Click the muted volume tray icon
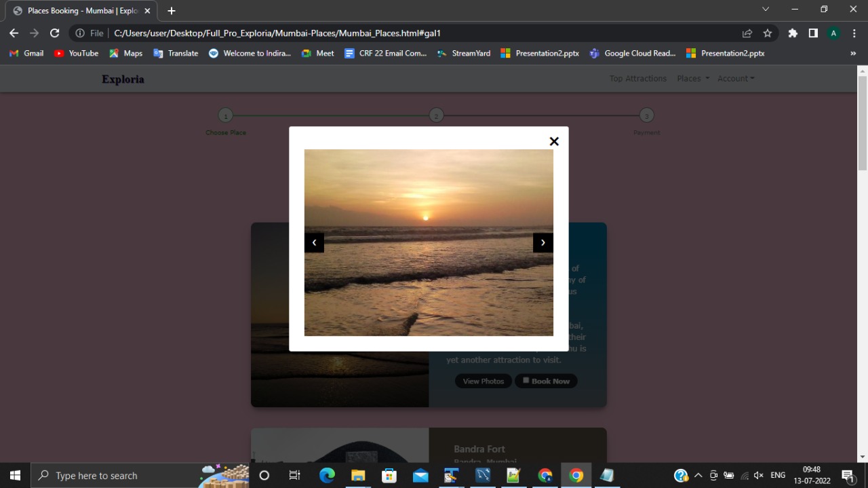This screenshot has height=488, width=868. click(x=759, y=475)
